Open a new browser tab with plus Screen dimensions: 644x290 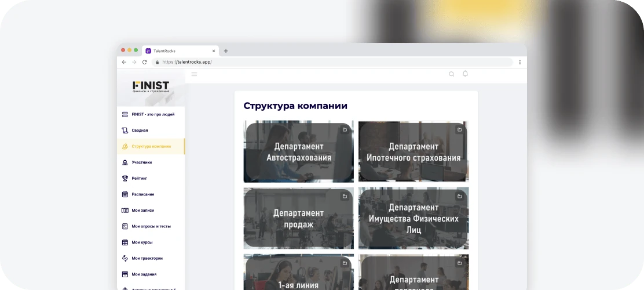coord(225,51)
